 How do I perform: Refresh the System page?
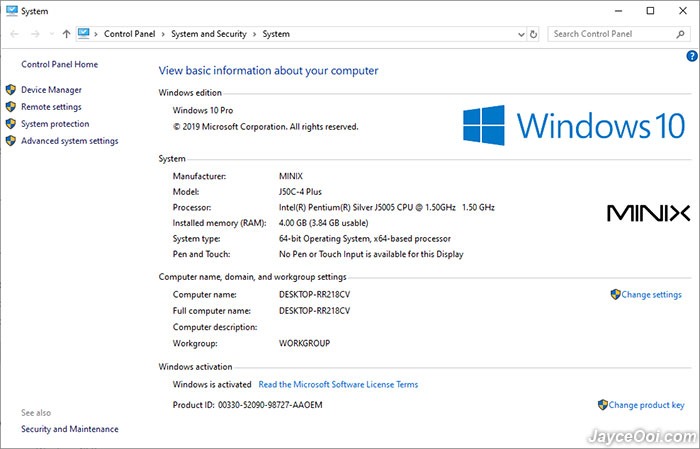coord(533,34)
